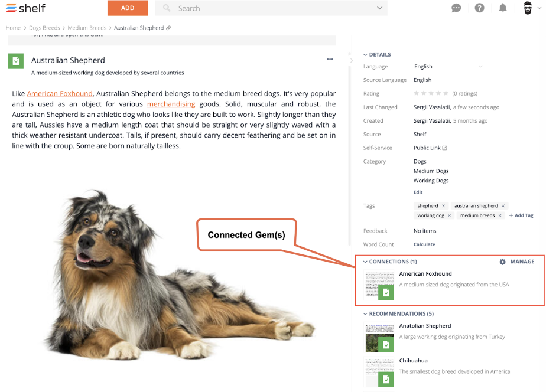Open the help question mark icon

pos(479,8)
